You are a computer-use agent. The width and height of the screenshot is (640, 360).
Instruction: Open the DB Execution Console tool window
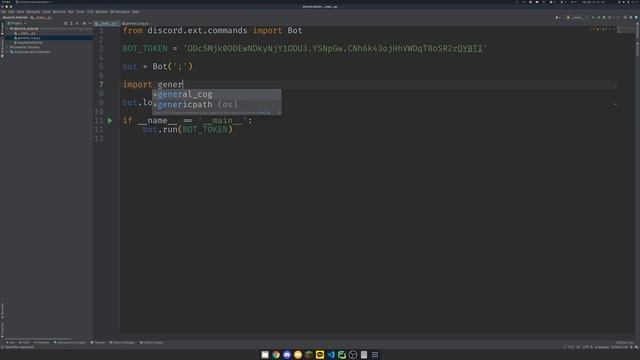[x=69, y=342]
